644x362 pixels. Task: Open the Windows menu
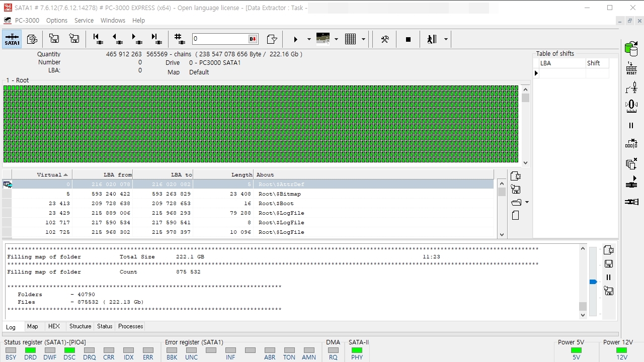point(113,21)
